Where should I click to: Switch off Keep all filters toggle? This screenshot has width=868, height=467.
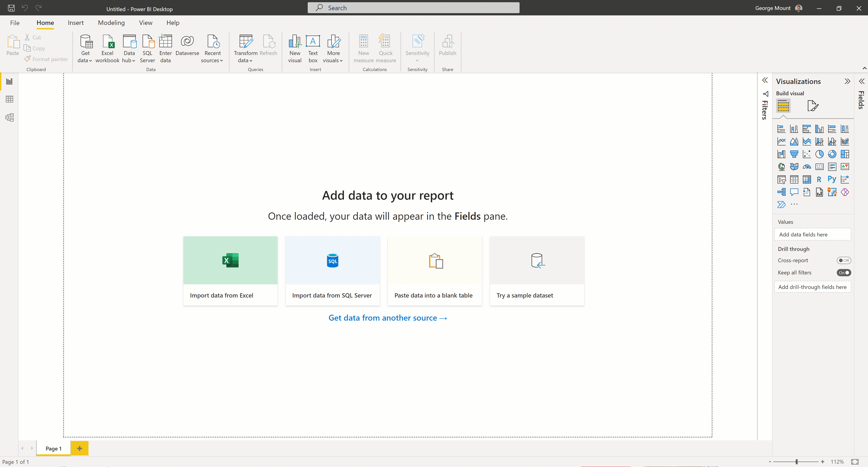coord(843,273)
